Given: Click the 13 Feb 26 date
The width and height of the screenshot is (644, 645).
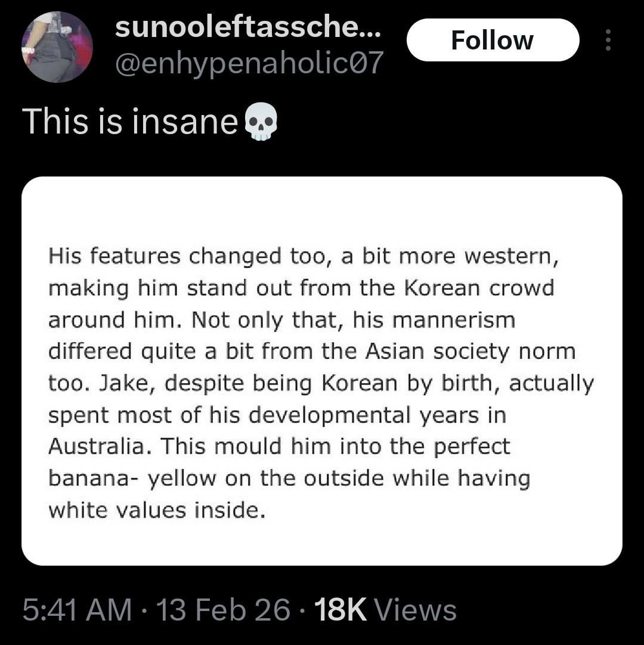Looking at the screenshot, I should pyautogui.click(x=222, y=610).
